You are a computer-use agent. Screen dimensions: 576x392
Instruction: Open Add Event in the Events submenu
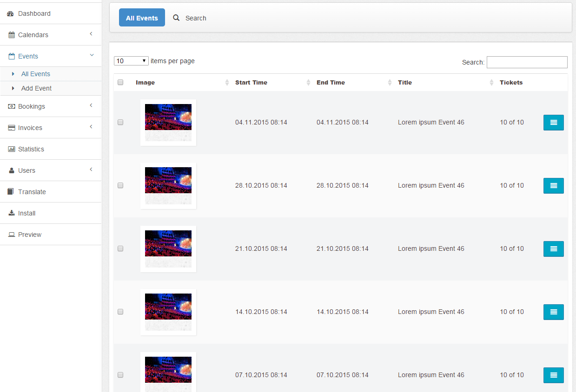[x=36, y=88]
